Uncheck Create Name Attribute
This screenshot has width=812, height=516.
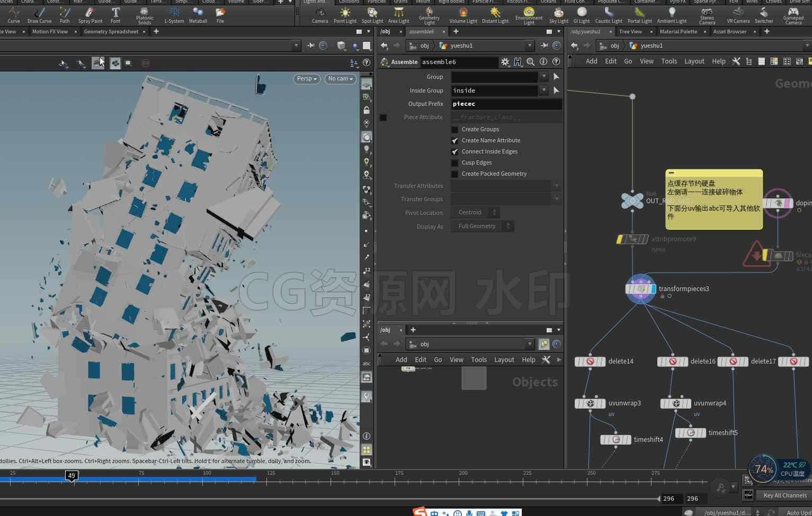[454, 141]
